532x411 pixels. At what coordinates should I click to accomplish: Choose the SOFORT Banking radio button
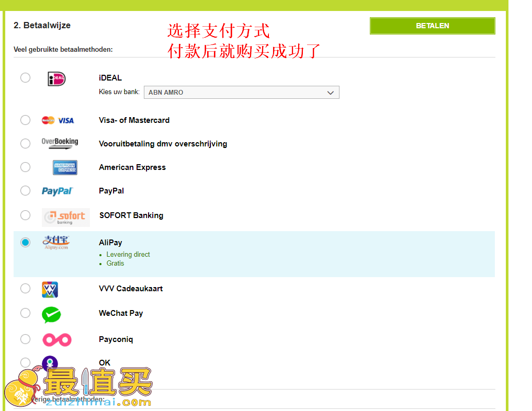click(25, 215)
